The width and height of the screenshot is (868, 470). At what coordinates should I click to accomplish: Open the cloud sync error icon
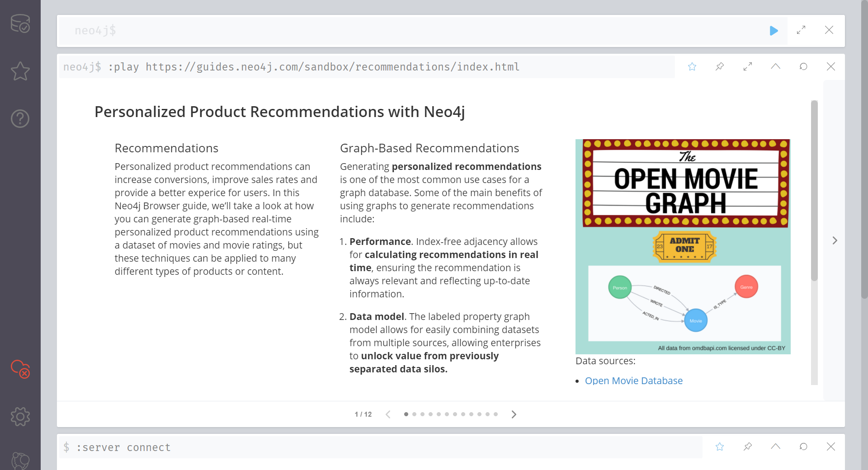(x=20, y=369)
